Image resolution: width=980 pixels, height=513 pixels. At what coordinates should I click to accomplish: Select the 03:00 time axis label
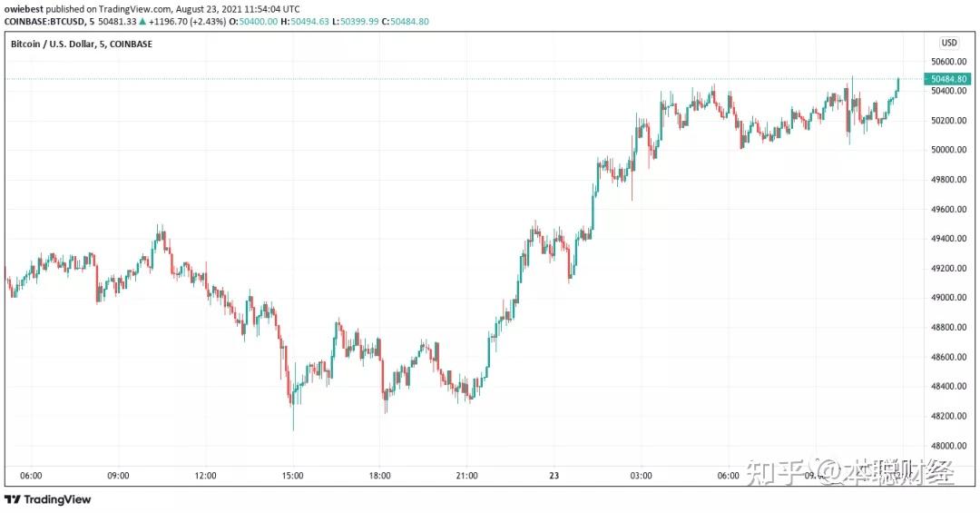642,476
